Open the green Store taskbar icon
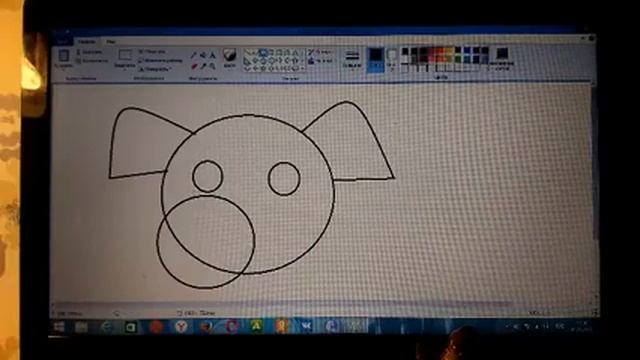Screen dimensions: 640x360 click(131, 327)
